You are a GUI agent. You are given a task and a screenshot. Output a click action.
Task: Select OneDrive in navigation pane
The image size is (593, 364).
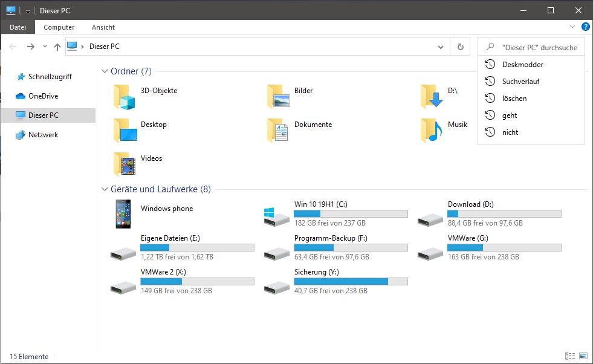[x=48, y=96]
